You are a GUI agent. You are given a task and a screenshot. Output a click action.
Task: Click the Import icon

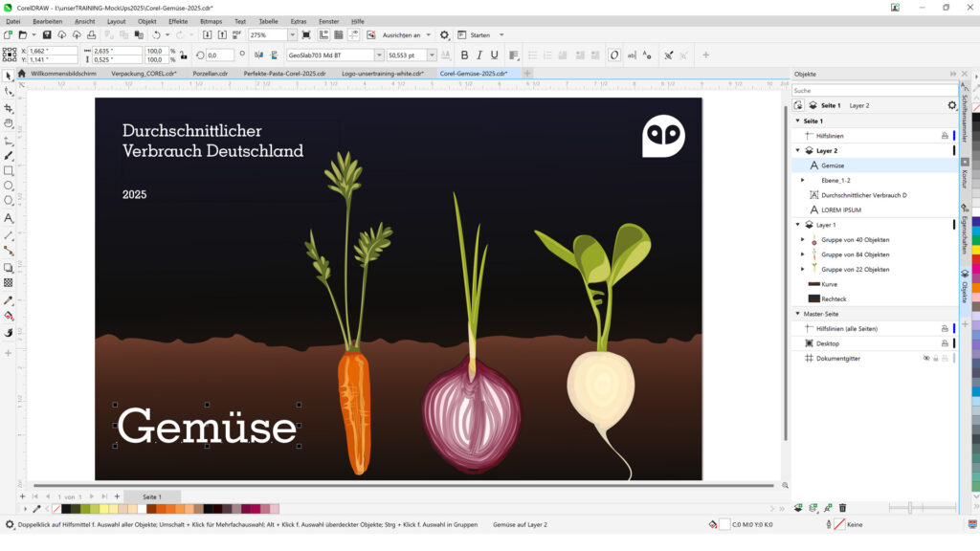[x=207, y=35]
